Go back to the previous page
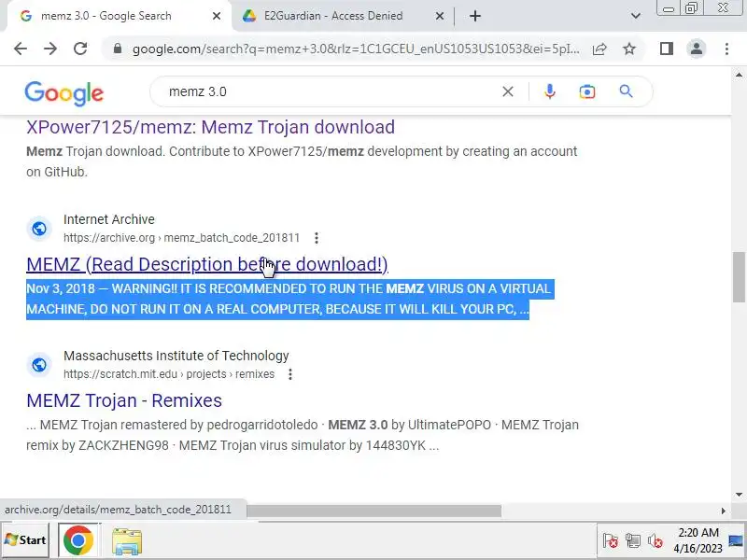This screenshot has height=560, width=747. click(21, 49)
